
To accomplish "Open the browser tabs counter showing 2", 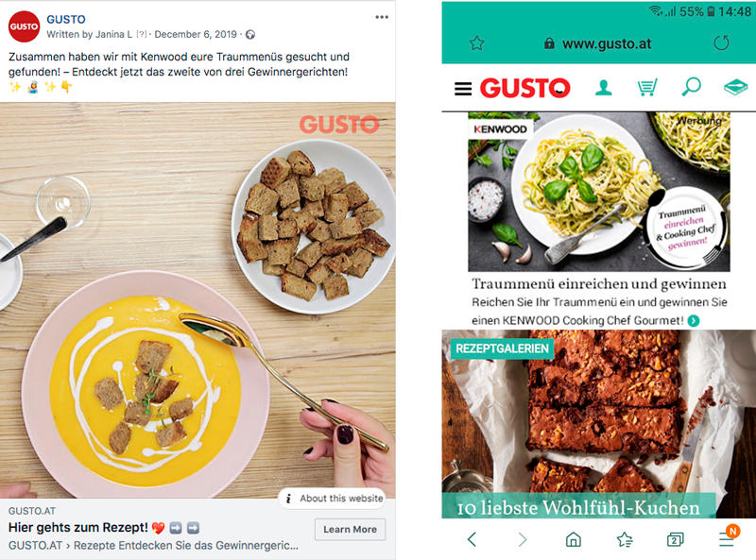I will (x=675, y=540).
